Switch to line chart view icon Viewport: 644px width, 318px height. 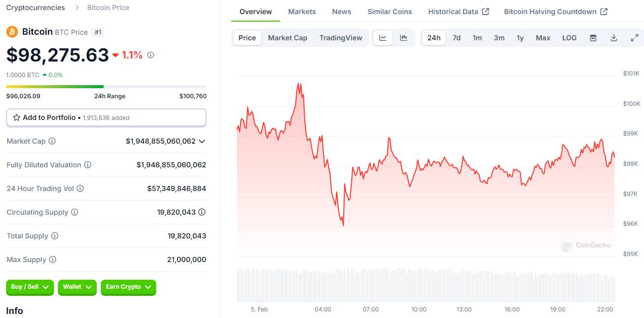(383, 38)
